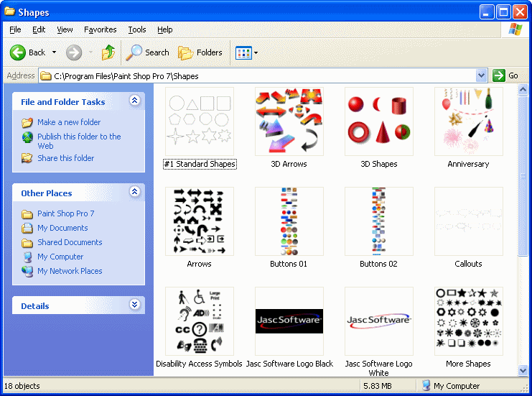
Task: Click the My Network Places icon
Action: click(x=27, y=271)
